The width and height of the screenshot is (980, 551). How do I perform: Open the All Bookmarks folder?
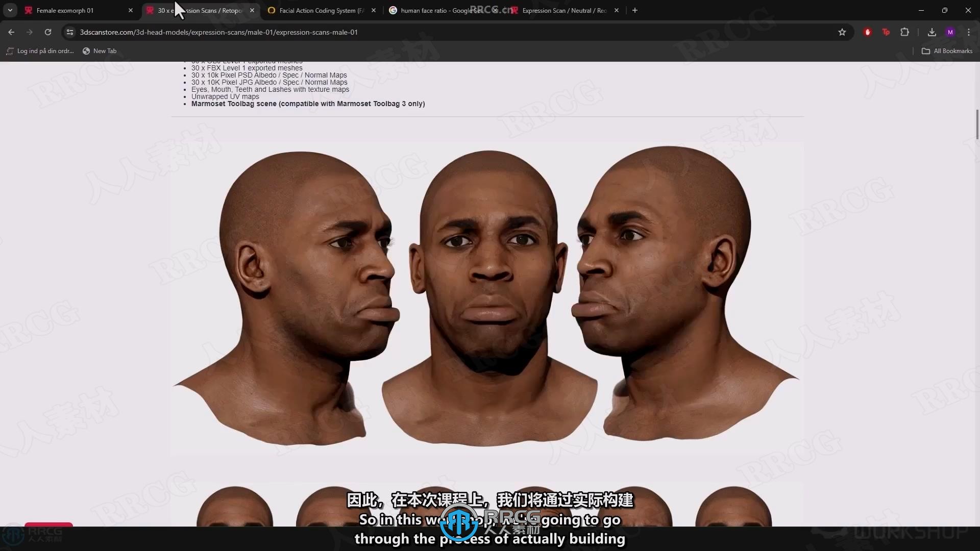click(947, 51)
